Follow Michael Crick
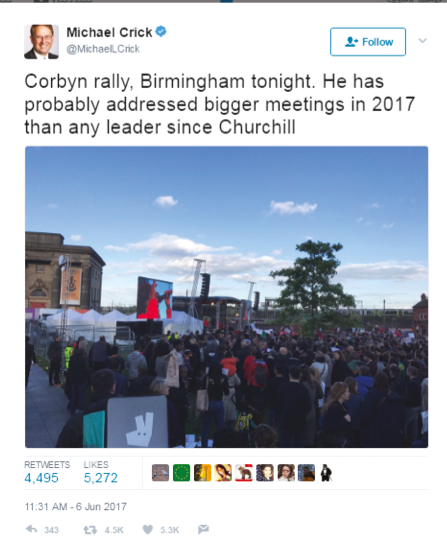This screenshot has height=547, width=447. (x=368, y=42)
